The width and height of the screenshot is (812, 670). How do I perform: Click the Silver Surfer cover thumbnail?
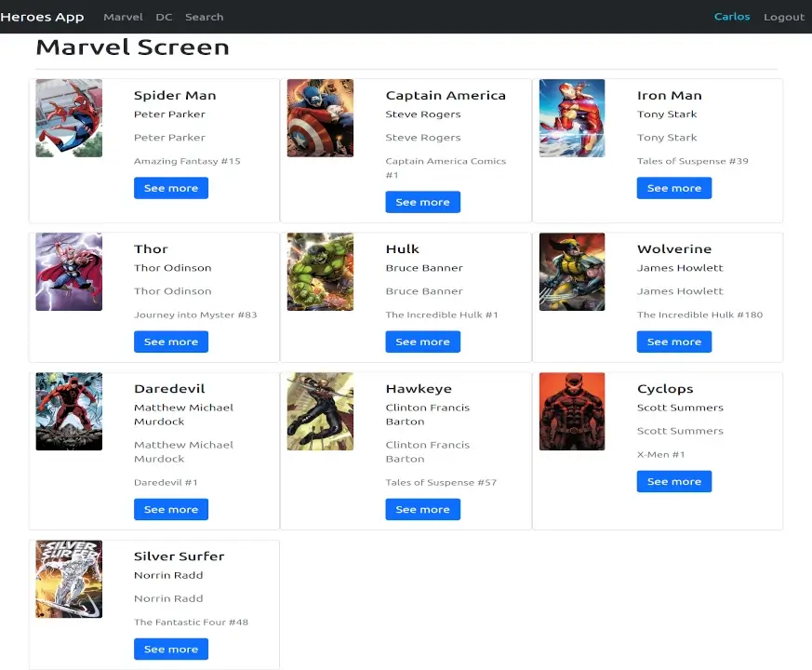pos(69,580)
